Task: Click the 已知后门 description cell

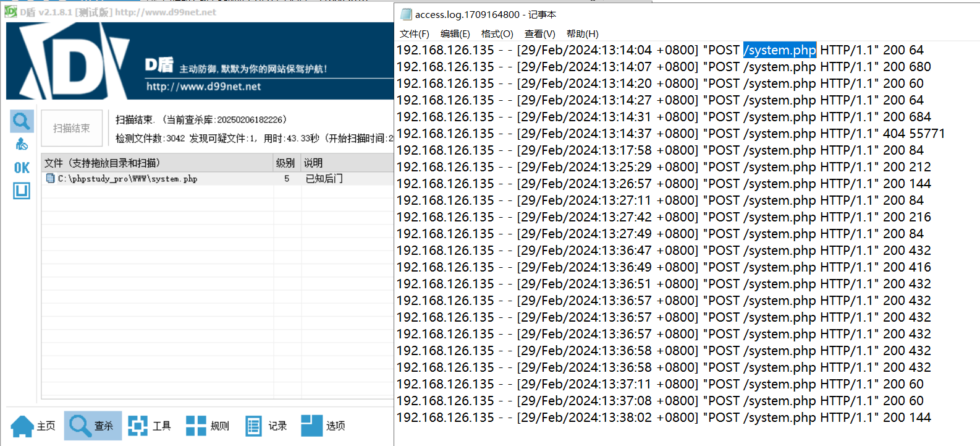Action: (x=324, y=178)
